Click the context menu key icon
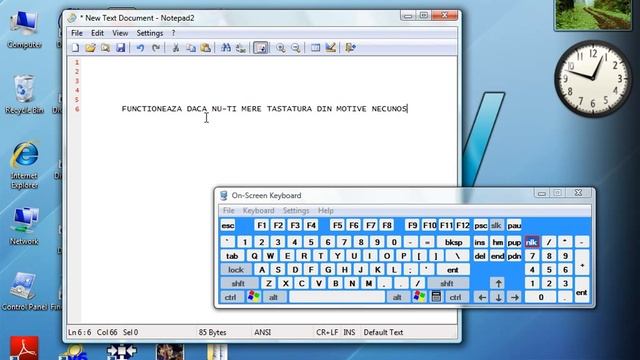 (436, 297)
